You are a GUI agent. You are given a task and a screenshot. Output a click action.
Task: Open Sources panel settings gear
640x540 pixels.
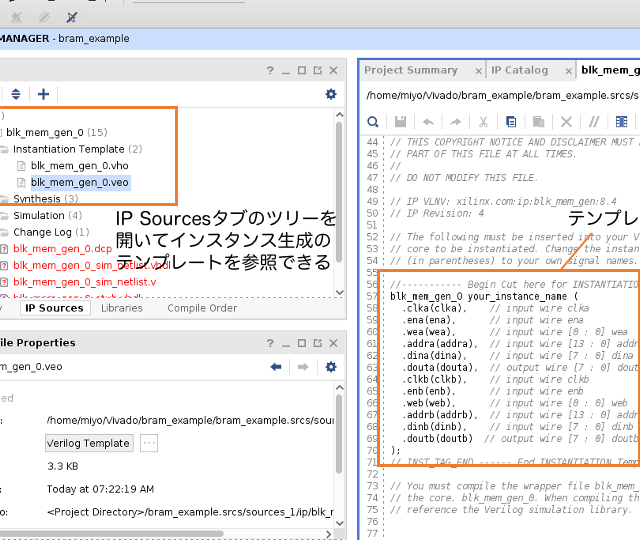[331, 94]
